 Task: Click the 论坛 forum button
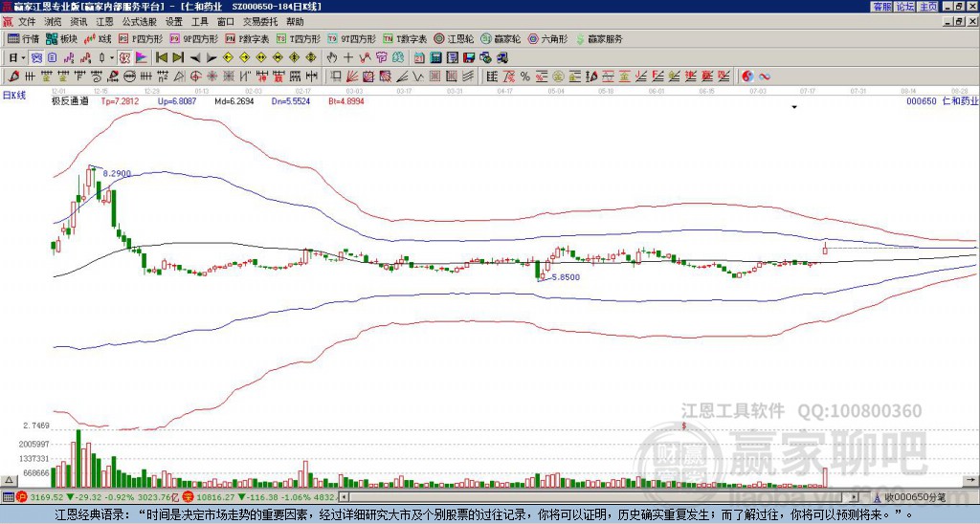point(905,7)
